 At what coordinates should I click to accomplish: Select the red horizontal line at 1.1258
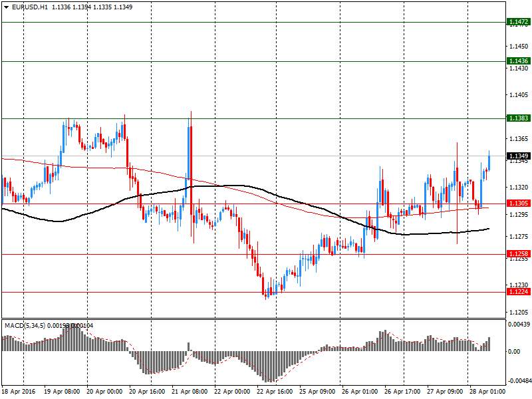pos(253,254)
